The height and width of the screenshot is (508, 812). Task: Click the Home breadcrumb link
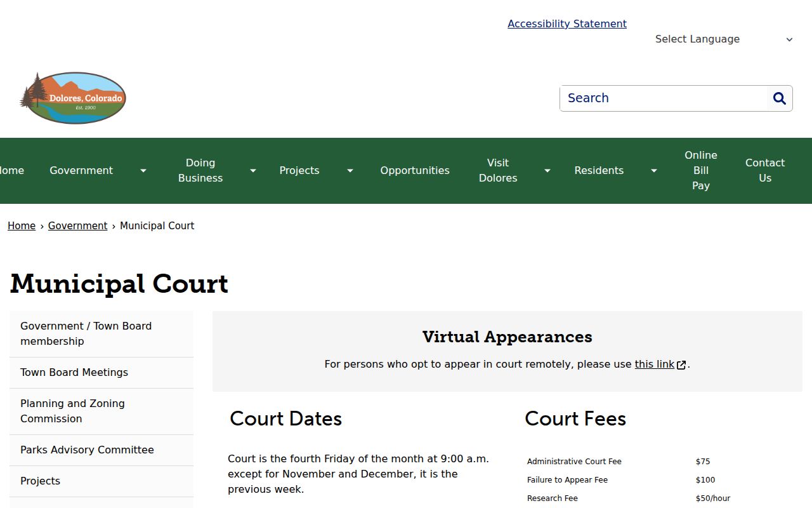(x=22, y=226)
